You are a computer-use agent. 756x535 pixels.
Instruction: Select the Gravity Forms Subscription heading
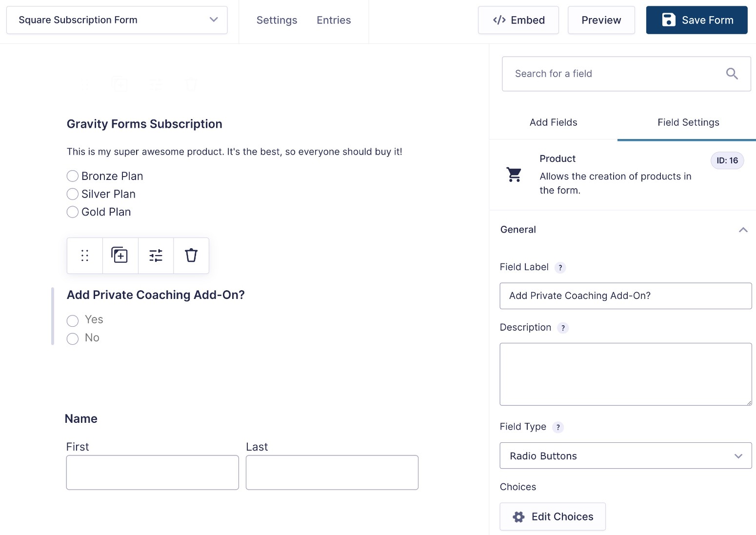click(144, 124)
